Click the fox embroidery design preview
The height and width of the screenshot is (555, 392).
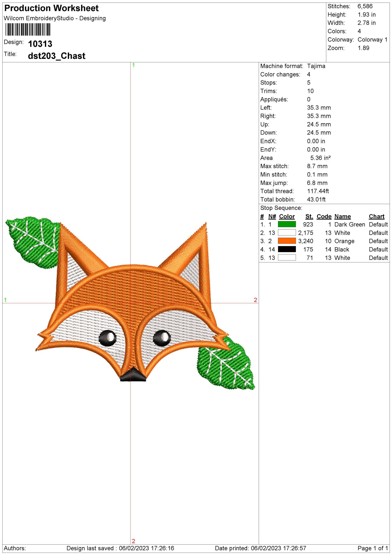(x=130, y=303)
